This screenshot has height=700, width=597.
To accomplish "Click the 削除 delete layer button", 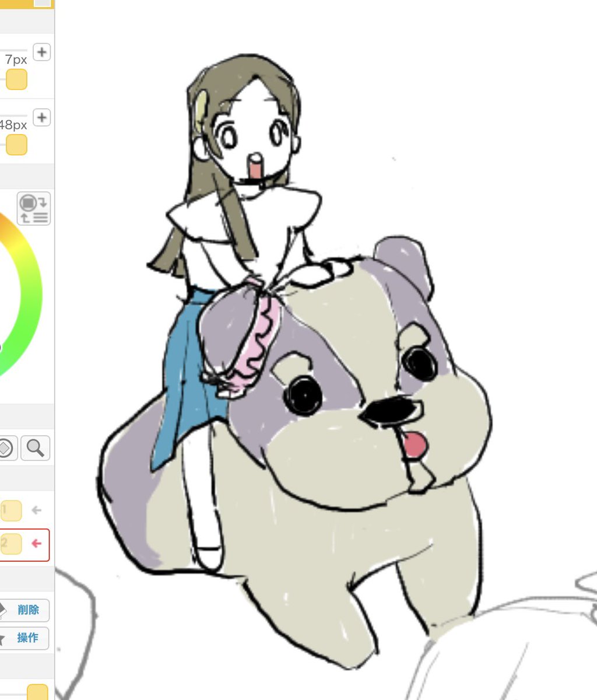I will tap(24, 610).
